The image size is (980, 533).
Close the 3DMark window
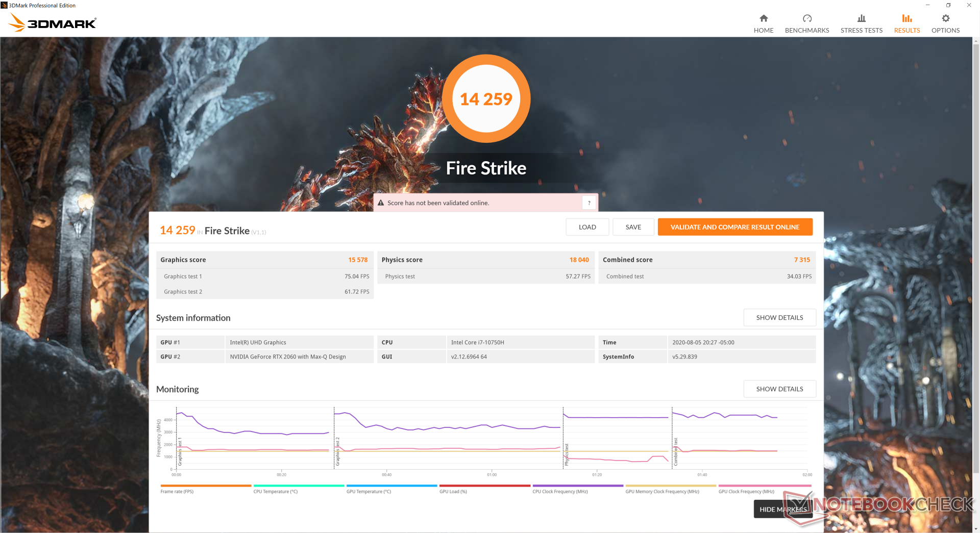pyautogui.click(x=969, y=5)
